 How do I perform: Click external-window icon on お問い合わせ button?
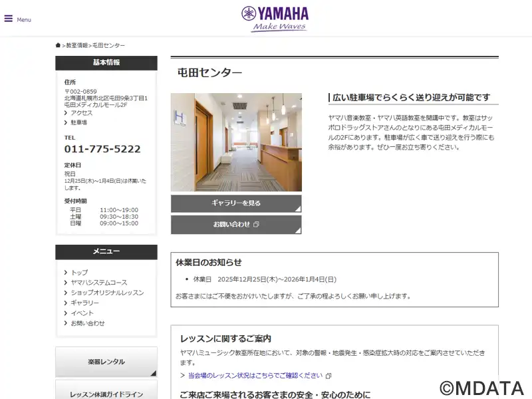(x=257, y=224)
